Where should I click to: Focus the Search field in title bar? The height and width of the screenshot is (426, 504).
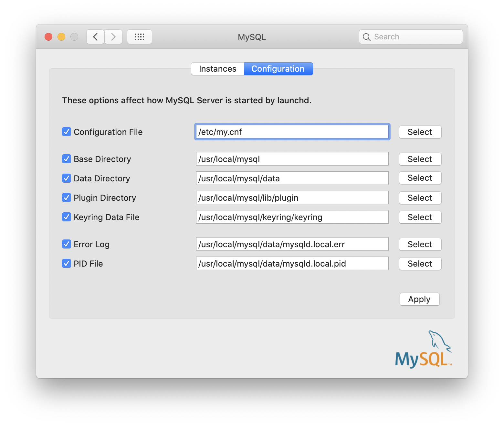coord(411,37)
